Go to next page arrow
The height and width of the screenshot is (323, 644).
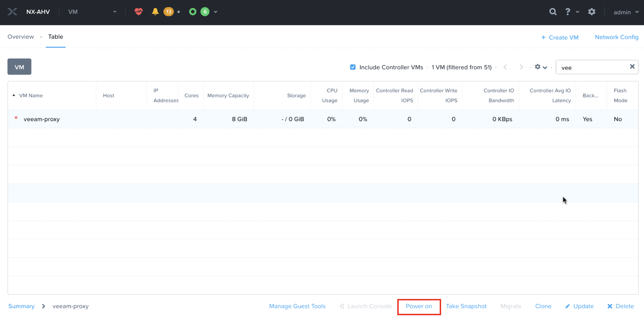[x=521, y=67]
